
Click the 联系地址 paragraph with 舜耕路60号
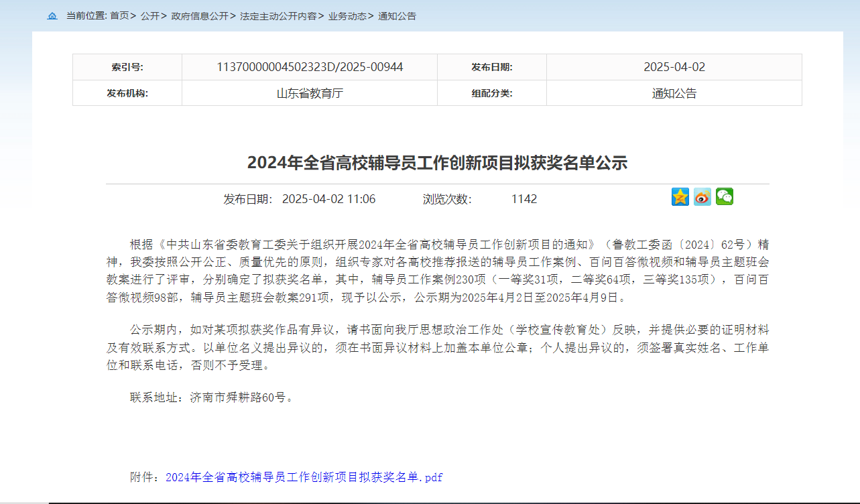[x=211, y=397]
